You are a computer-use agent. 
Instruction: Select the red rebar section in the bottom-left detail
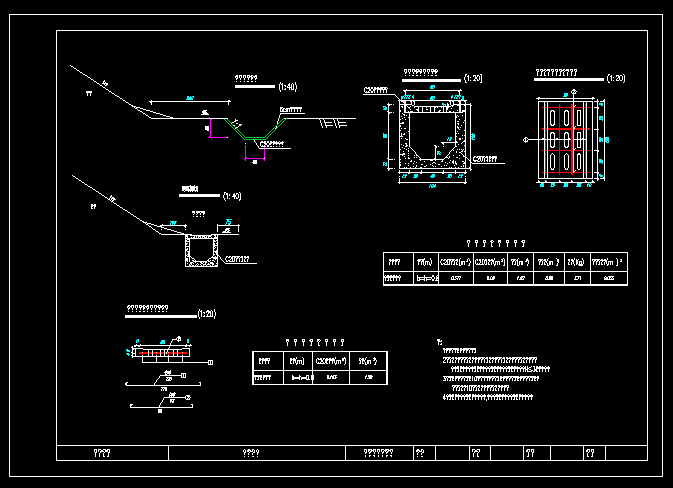(160, 352)
